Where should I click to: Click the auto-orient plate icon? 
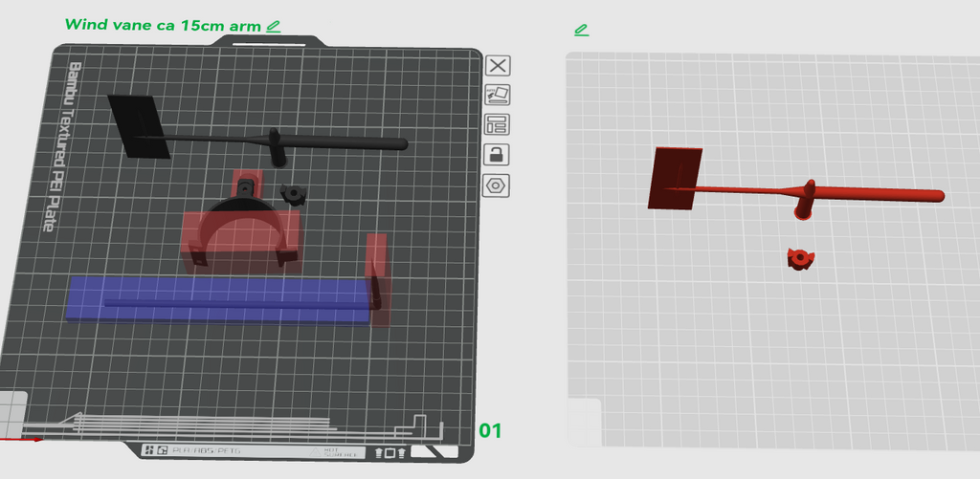498,95
